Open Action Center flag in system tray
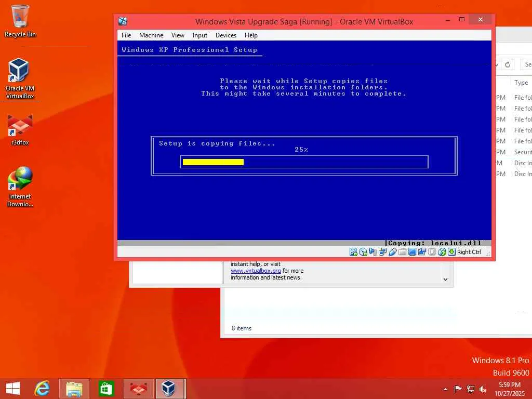Screen dimensions: 532x399 [458, 389]
